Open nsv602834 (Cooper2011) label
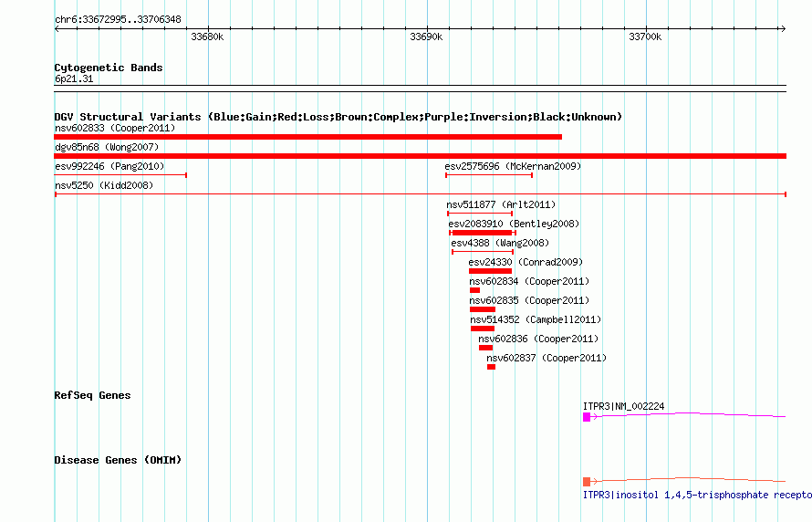Viewport: 812px width, 522px height. pyautogui.click(x=529, y=281)
